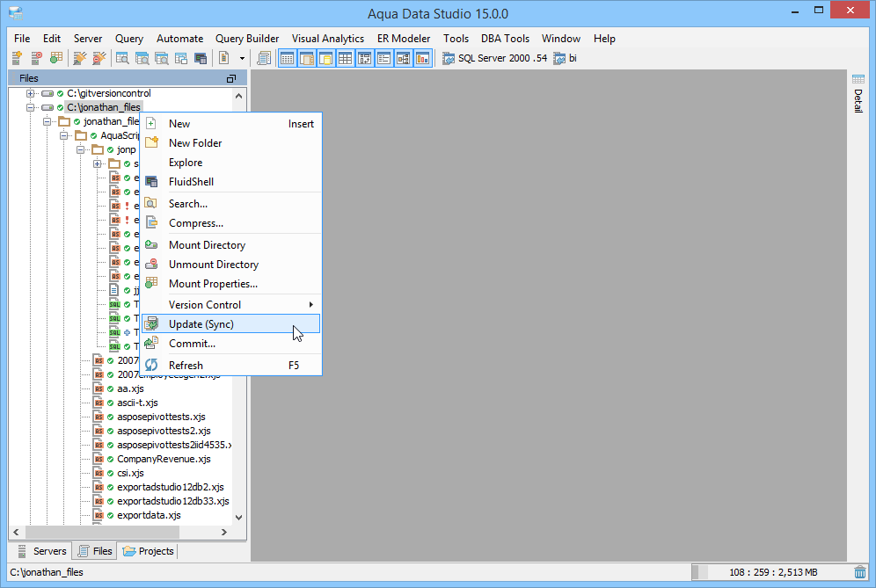Click the Unregister Server icon with red minus
The width and height of the screenshot is (876, 588).
[36, 57]
